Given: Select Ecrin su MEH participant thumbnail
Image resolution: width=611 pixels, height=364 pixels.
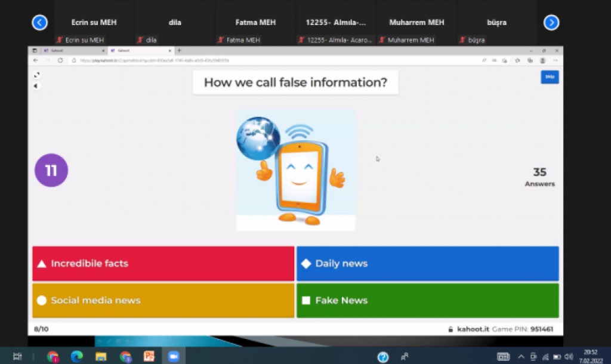Looking at the screenshot, I should click(94, 23).
